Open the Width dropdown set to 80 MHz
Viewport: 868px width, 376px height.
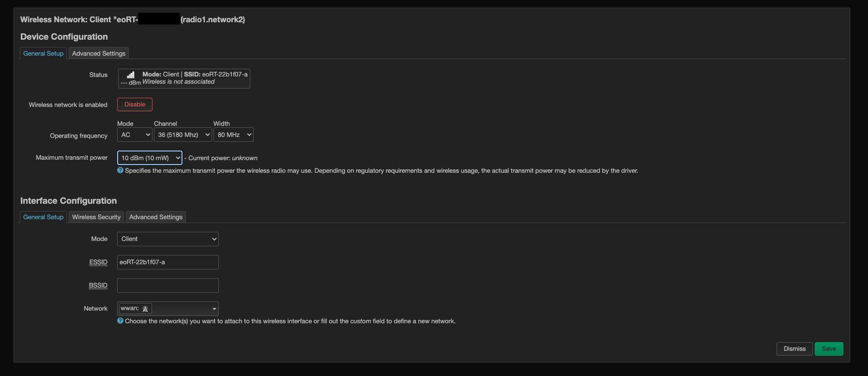(x=233, y=135)
